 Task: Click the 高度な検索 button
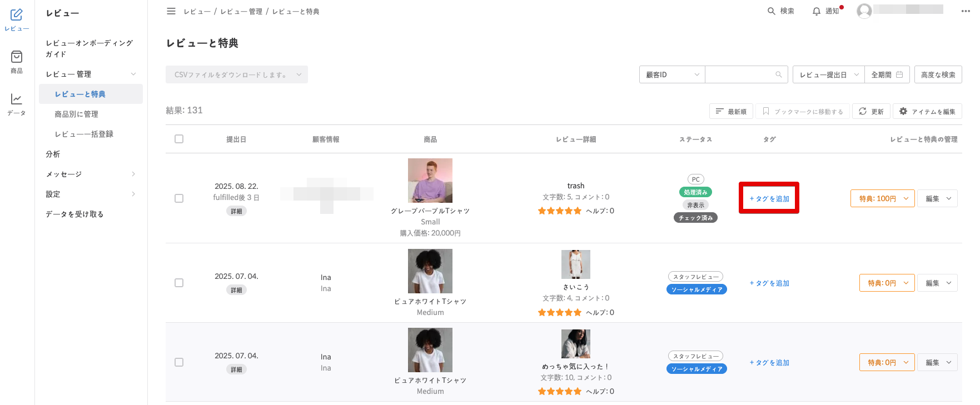click(x=938, y=74)
